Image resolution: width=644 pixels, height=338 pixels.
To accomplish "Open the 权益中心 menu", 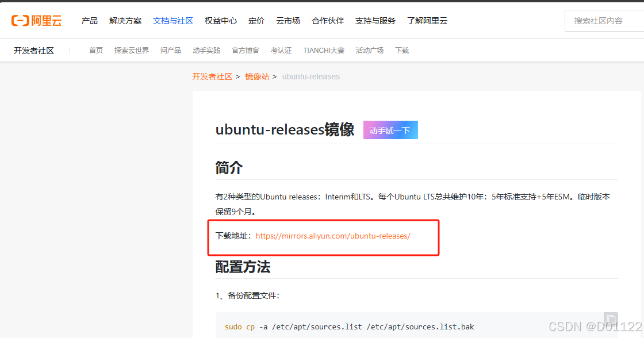I will (x=221, y=21).
